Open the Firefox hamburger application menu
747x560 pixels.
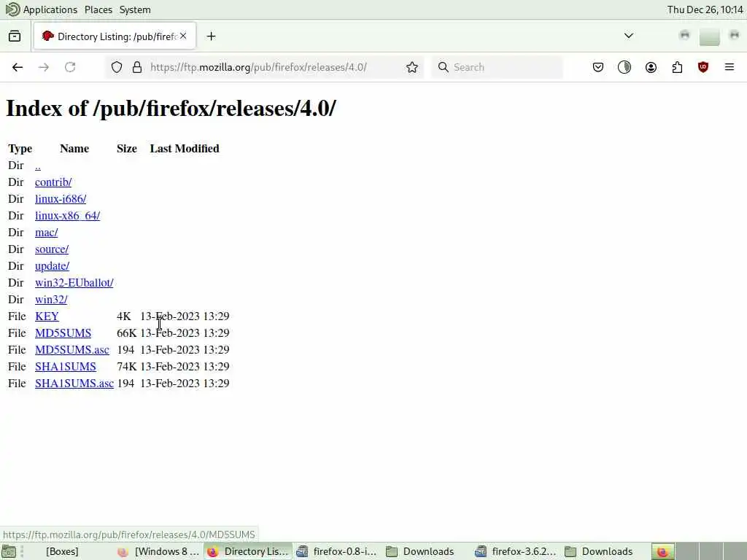tap(729, 67)
